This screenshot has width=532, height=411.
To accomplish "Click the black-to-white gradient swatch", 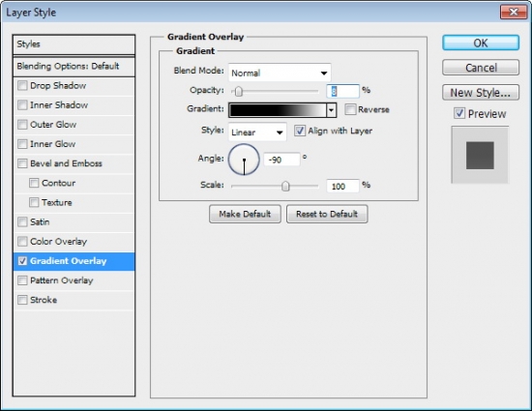I will click(278, 110).
